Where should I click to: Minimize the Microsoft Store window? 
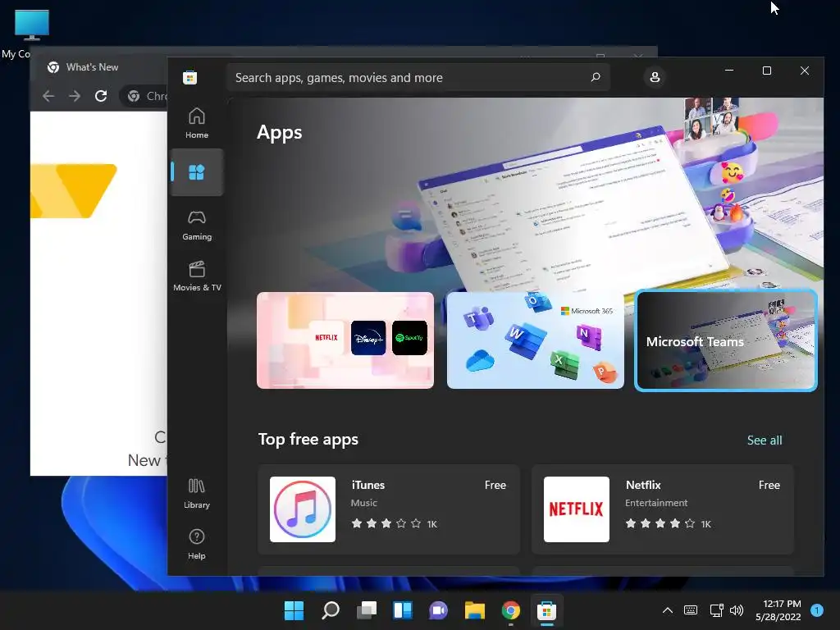(729, 71)
